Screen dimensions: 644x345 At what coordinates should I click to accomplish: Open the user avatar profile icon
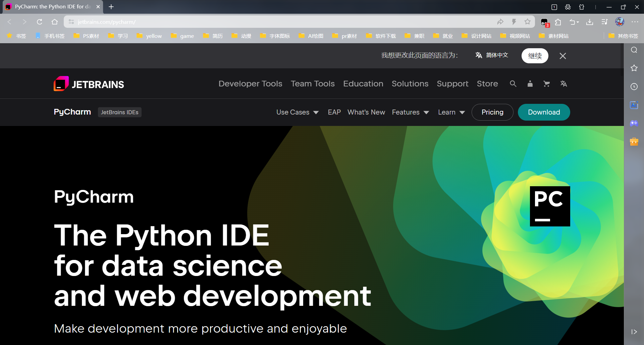620,22
